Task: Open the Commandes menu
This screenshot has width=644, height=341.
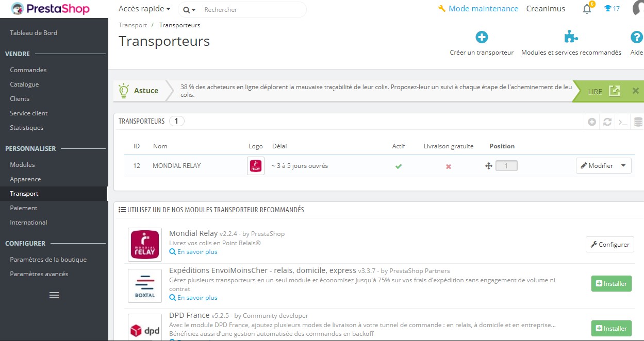Action: click(28, 70)
